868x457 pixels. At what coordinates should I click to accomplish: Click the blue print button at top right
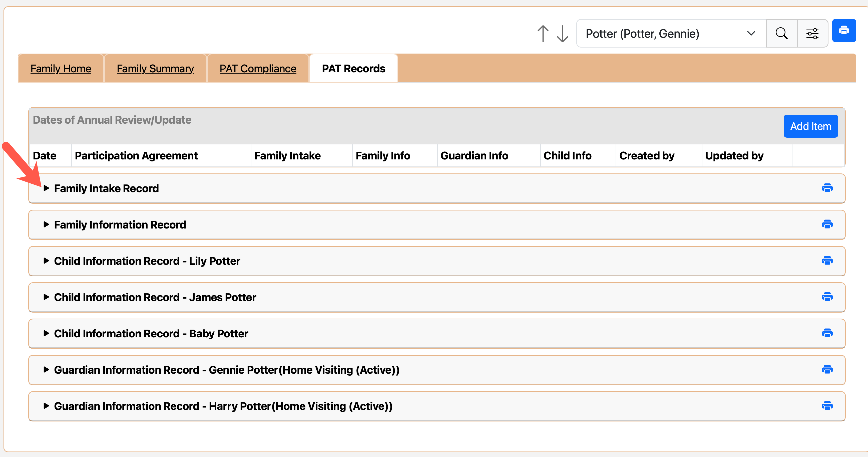843,31
